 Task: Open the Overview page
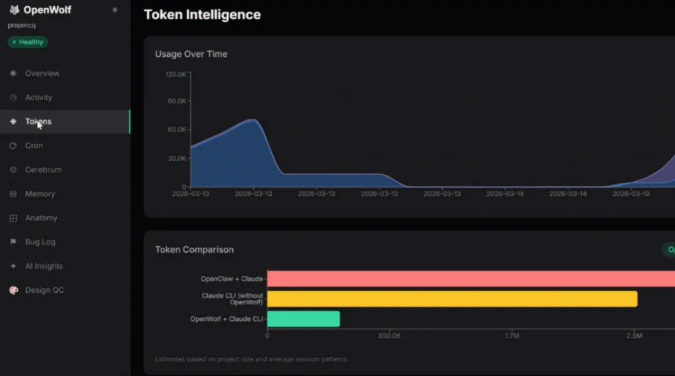pos(65,73)
